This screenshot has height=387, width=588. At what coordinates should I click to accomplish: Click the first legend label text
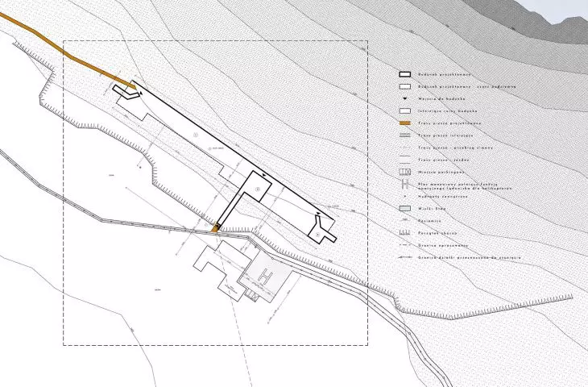445,75
